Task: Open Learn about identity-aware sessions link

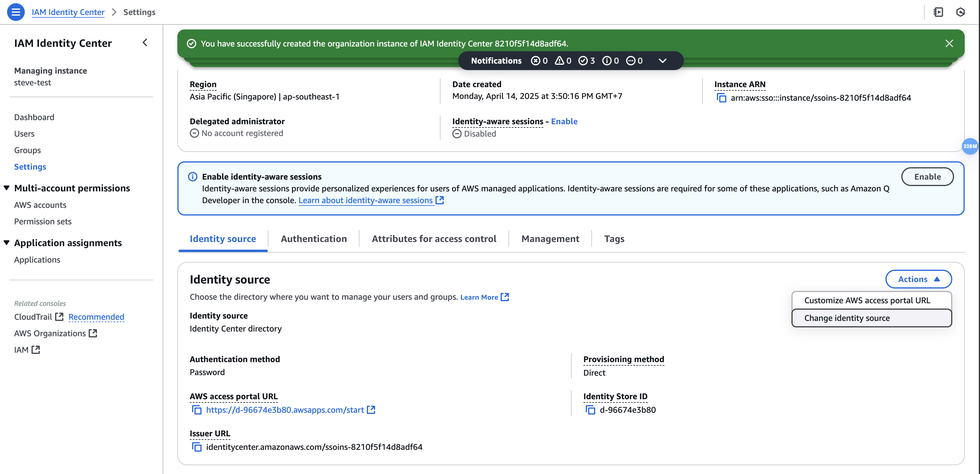Action: [x=371, y=200]
